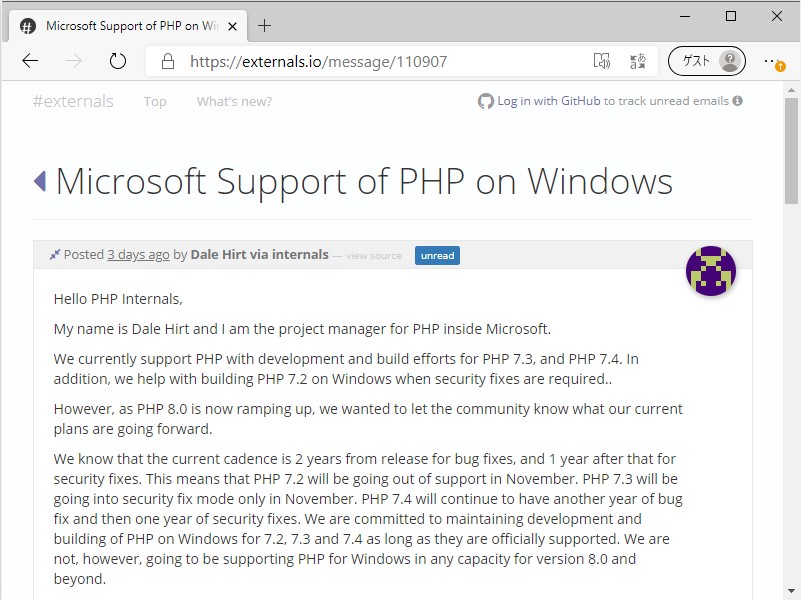This screenshot has height=600, width=801.
Task: Click the GitHub logo icon
Action: (x=486, y=101)
